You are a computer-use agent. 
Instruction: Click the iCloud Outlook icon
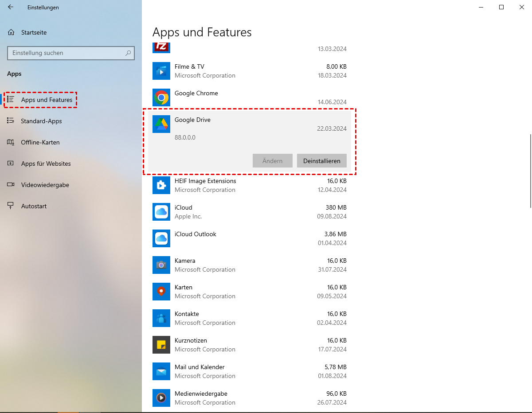[x=161, y=238]
